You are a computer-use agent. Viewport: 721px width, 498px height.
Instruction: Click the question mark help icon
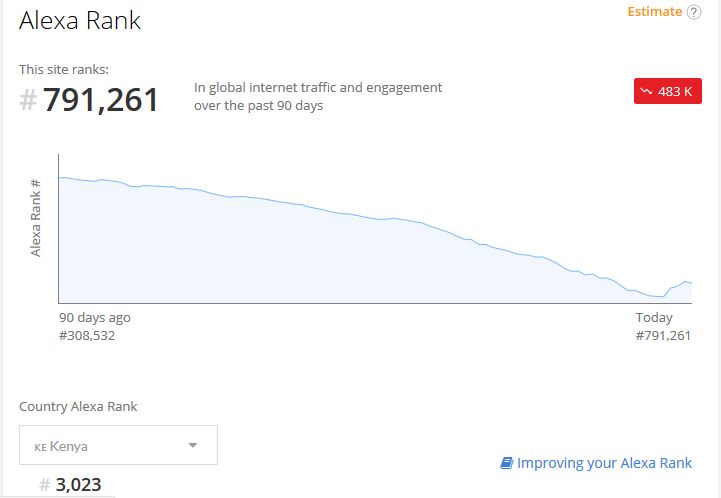694,12
